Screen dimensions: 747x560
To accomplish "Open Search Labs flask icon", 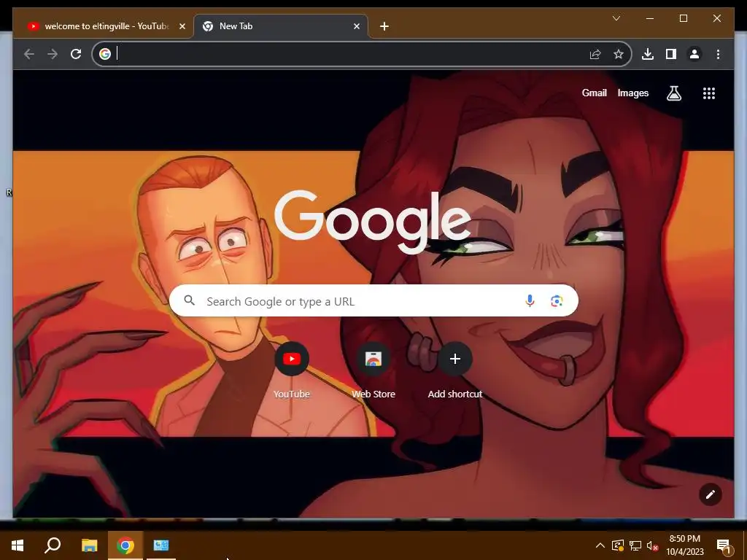I will pos(673,93).
